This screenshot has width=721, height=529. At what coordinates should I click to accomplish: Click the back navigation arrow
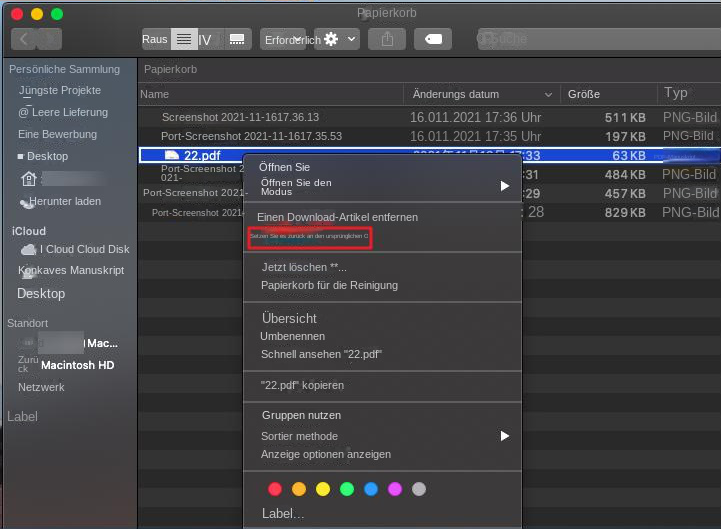24,39
